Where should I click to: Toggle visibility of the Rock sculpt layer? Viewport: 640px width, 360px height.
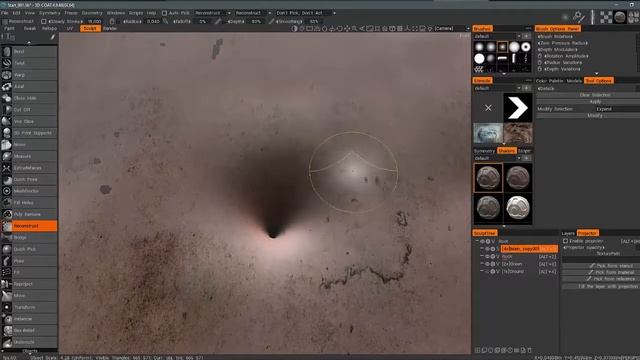click(487, 256)
